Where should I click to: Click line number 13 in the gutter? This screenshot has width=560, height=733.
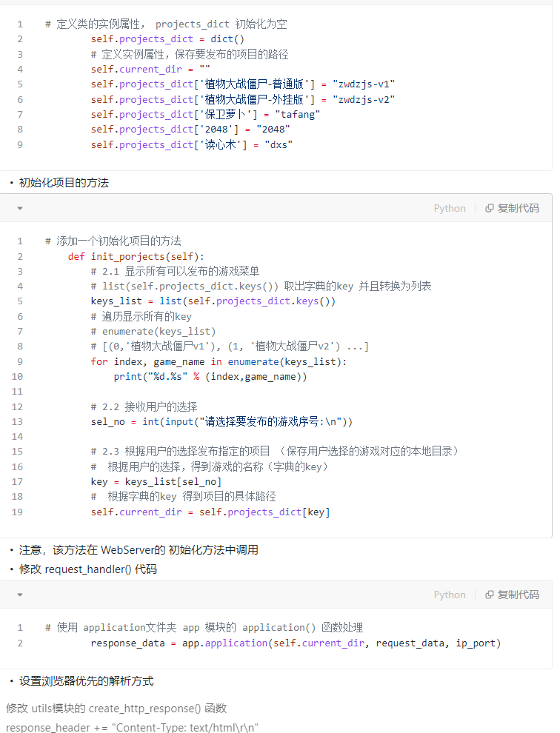click(17, 422)
